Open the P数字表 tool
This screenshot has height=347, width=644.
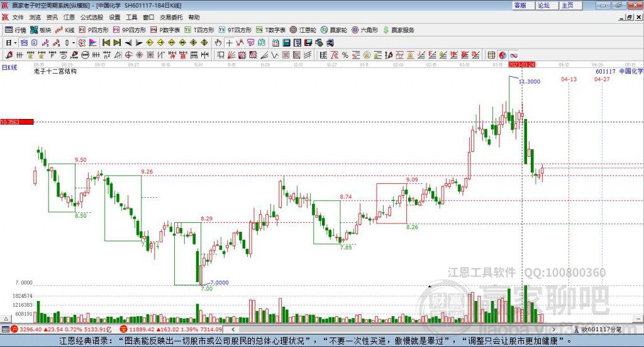tap(165, 30)
